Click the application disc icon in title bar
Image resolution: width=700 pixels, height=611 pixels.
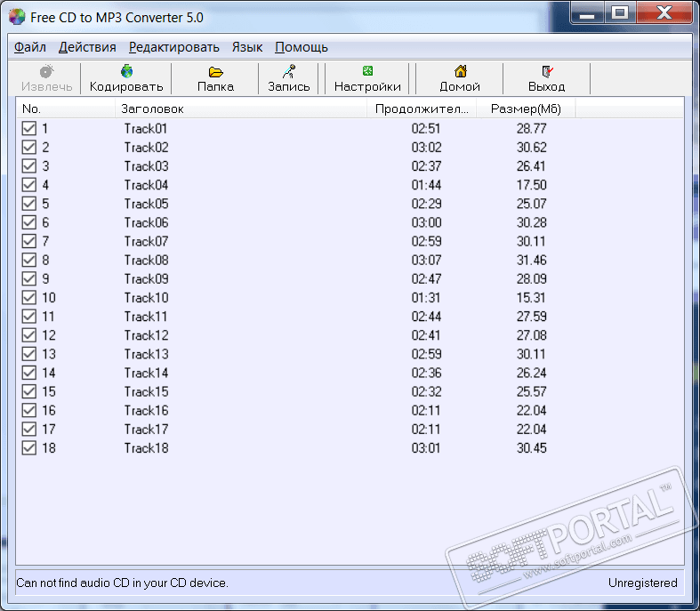click(17, 17)
